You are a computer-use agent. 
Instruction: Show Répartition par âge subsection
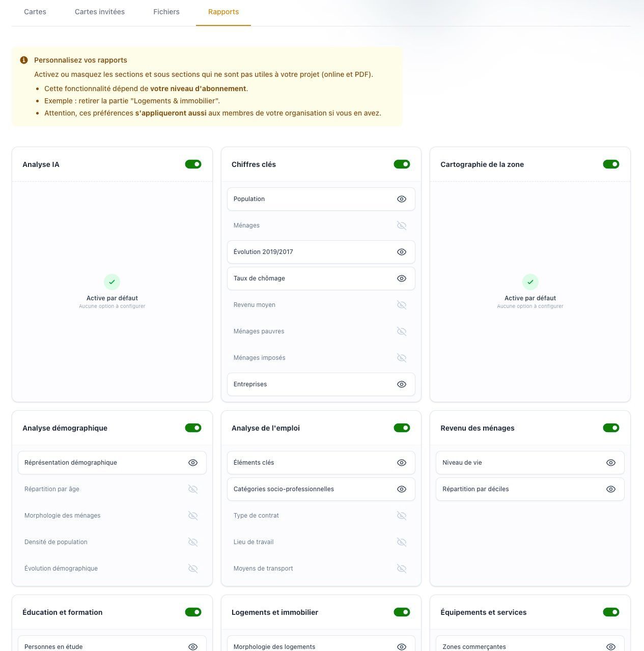tap(193, 489)
